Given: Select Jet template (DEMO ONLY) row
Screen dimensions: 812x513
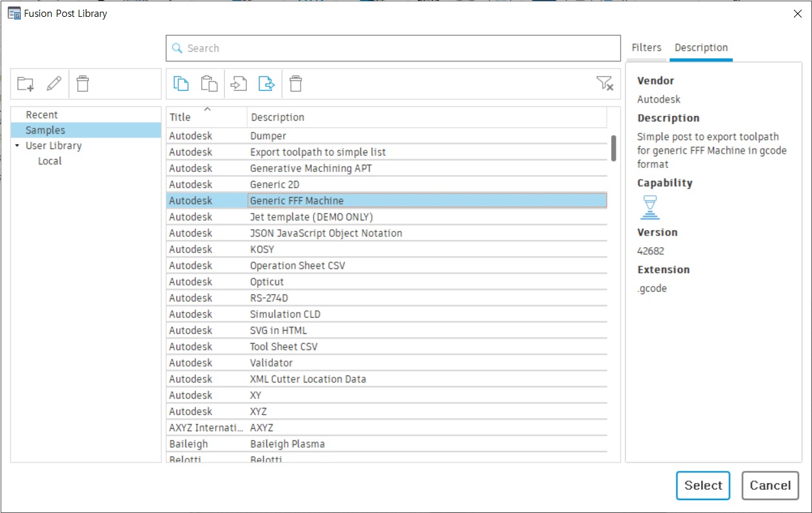Looking at the screenshot, I should (x=386, y=217).
